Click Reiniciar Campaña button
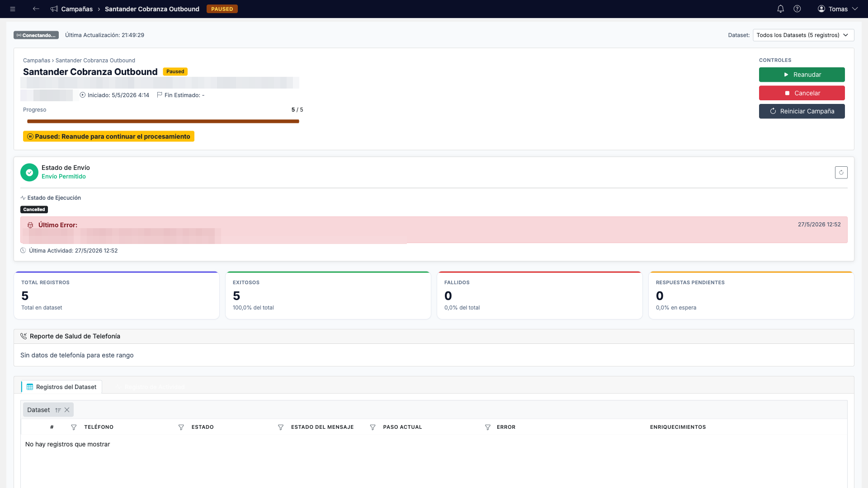The width and height of the screenshot is (868, 488). (802, 111)
